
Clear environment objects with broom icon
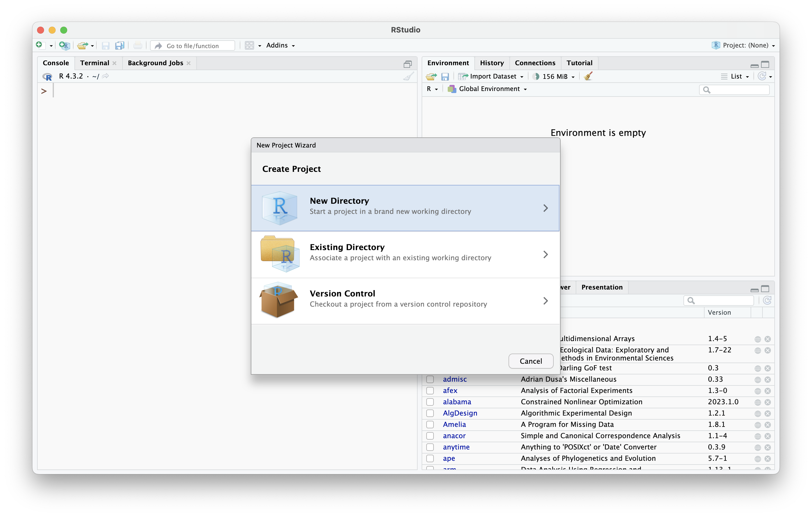tap(588, 76)
